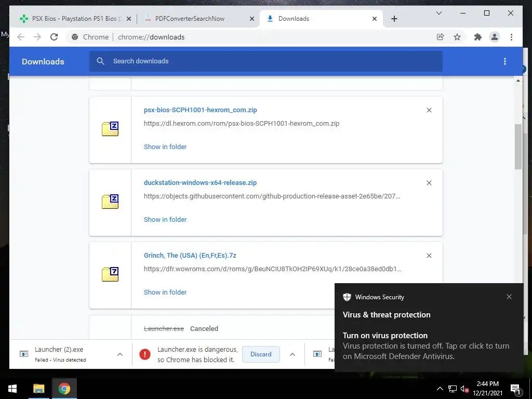Share this page using share icon
Image resolution: width=532 pixels, height=399 pixels.
point(441,37)
